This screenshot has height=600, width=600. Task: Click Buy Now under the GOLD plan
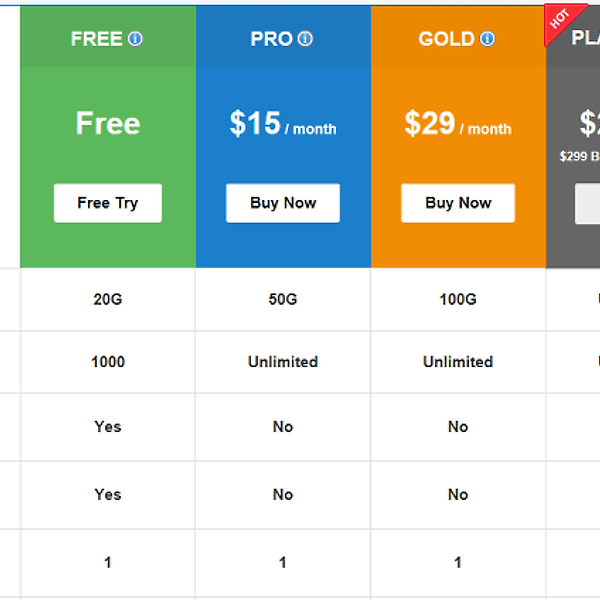point(458,203)
